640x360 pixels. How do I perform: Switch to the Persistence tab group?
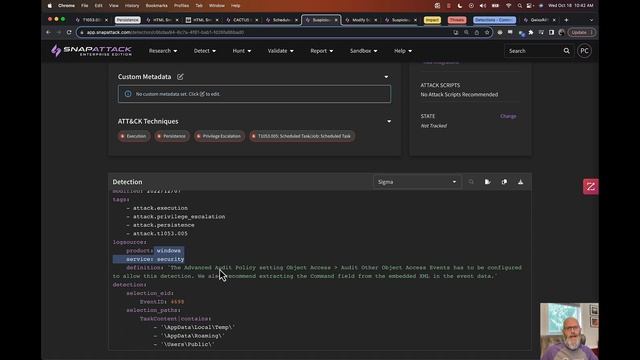click(127, 20)
